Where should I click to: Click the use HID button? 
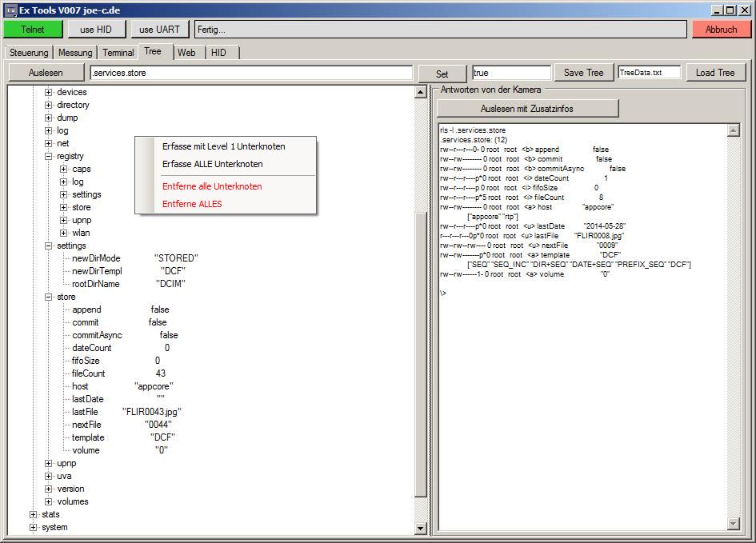pos(97,29)
